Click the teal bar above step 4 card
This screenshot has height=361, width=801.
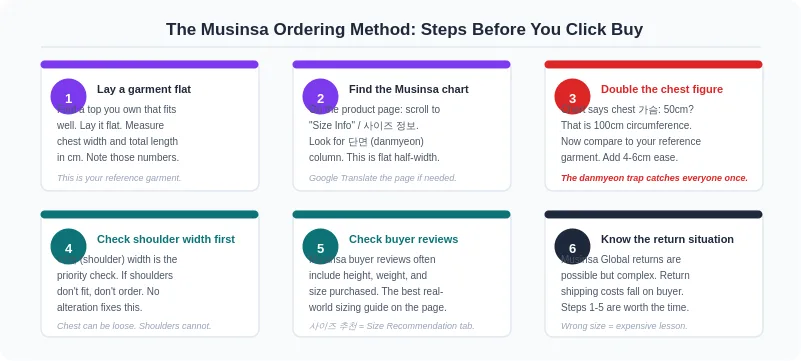(x=149, y=214)
